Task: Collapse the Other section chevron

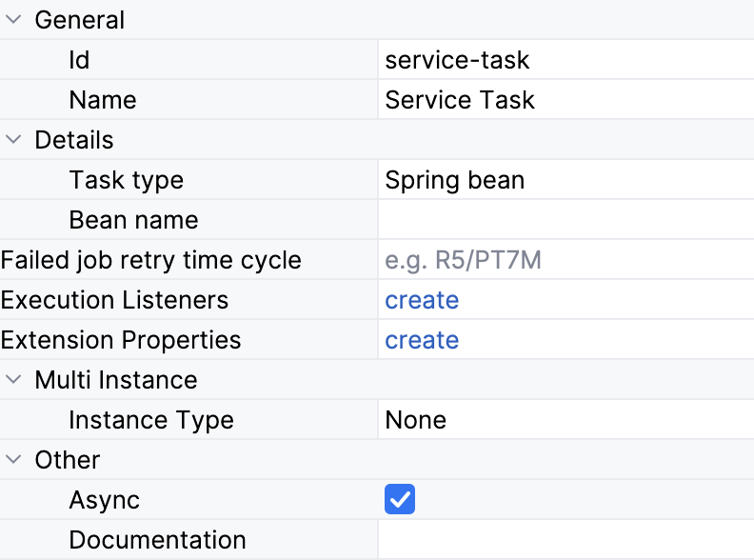Action: click(13, 460)
